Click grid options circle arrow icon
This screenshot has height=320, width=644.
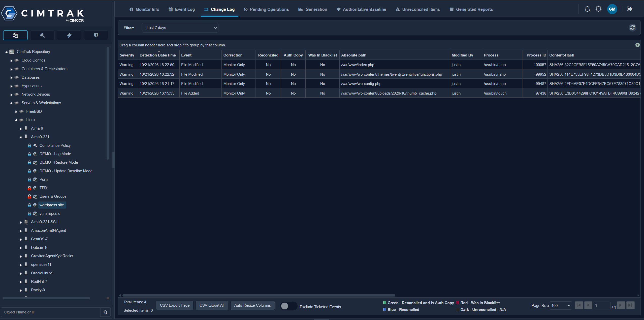pos(637,45)
